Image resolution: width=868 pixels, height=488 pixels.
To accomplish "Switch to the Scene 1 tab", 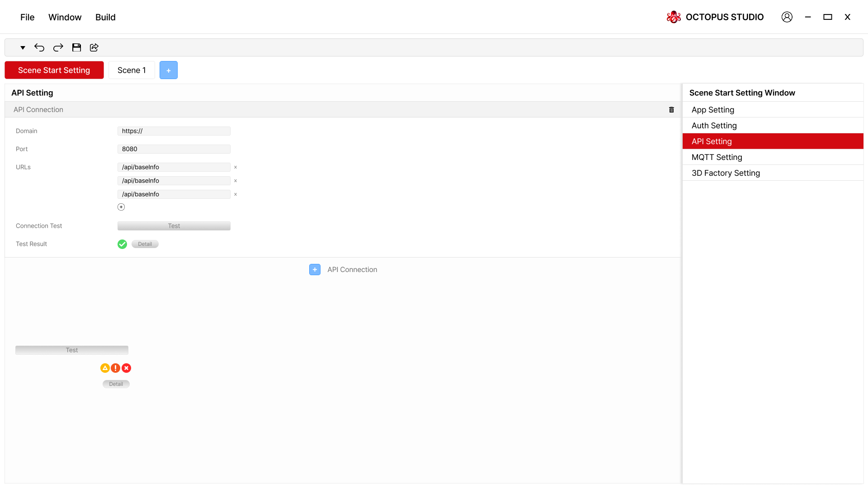I will tap(132, 70).
